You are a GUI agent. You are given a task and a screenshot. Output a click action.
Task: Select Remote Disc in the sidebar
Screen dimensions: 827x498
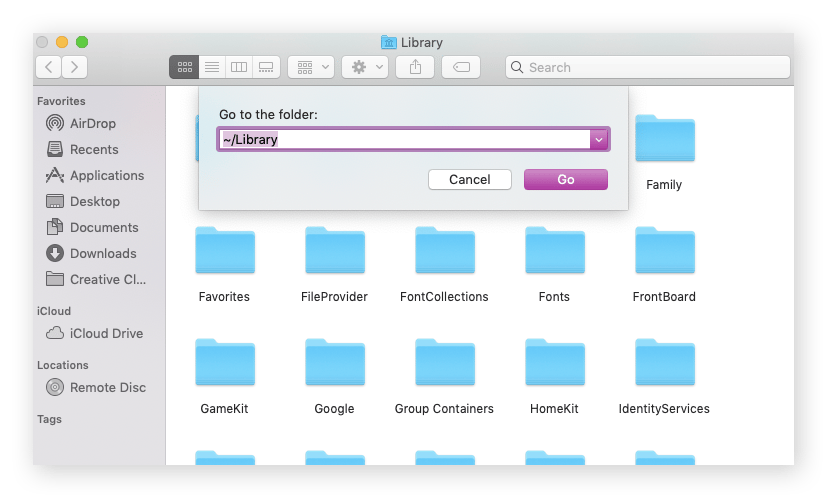pos(95,387)
